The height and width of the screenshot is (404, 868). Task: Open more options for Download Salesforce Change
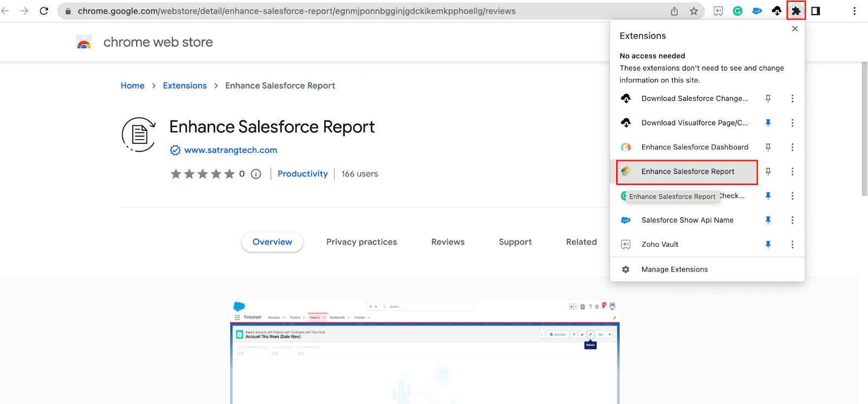(792, 99)
